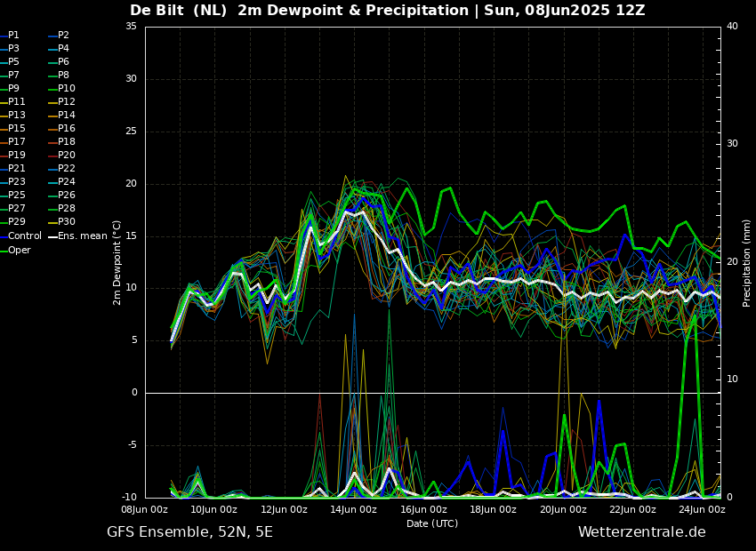This screenshot has width=756, height=551.
Task: Click the Precipitation (mm) axis label
Action: 747,262
